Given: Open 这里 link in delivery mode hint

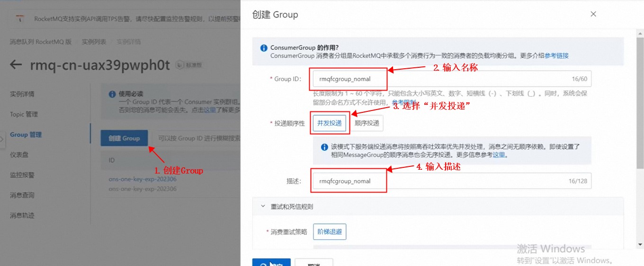Looking at the screenshot, I should pyautogui.click(x=499, y=155).
